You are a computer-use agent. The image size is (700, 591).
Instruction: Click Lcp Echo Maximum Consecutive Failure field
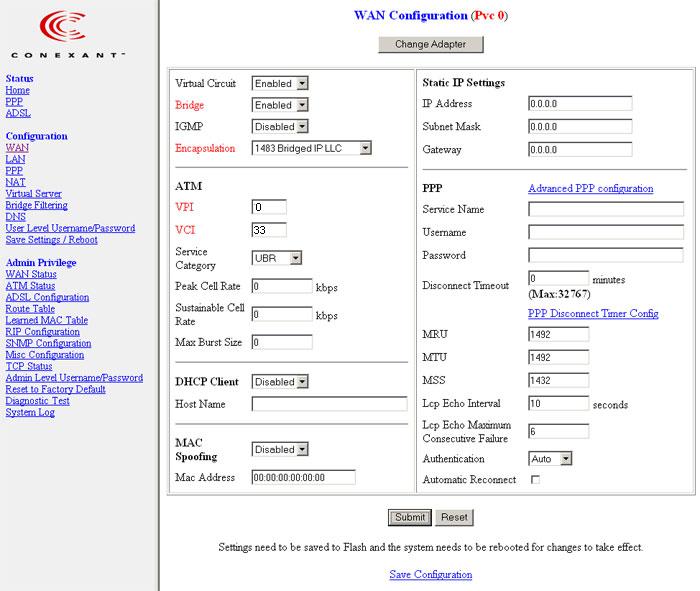click(558, 432)
